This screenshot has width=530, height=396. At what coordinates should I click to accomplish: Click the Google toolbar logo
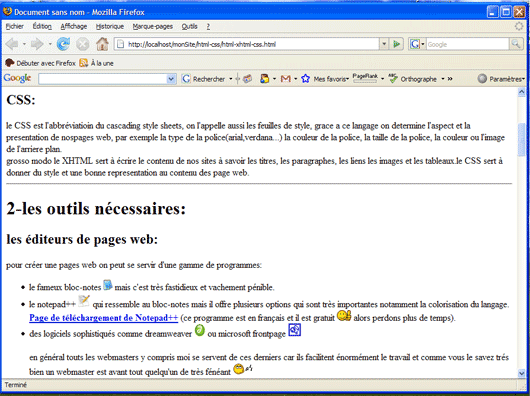[x=17, y=78]
